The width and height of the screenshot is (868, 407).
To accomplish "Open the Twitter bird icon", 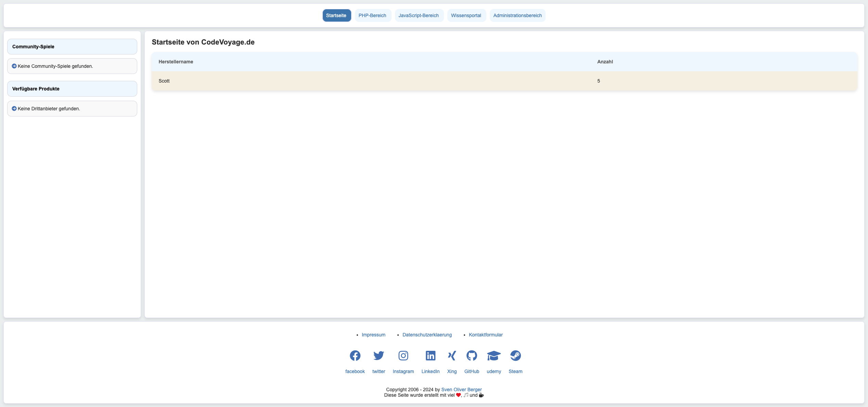I will 379,356.
